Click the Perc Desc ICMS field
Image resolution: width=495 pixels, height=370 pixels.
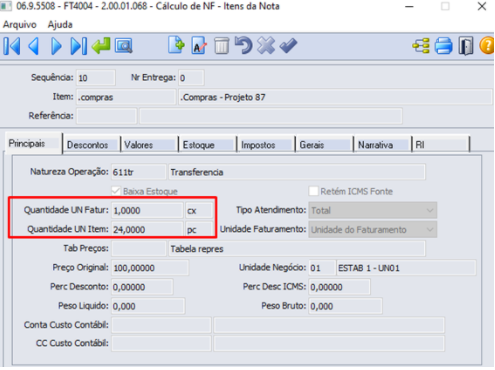pos(339,287)
